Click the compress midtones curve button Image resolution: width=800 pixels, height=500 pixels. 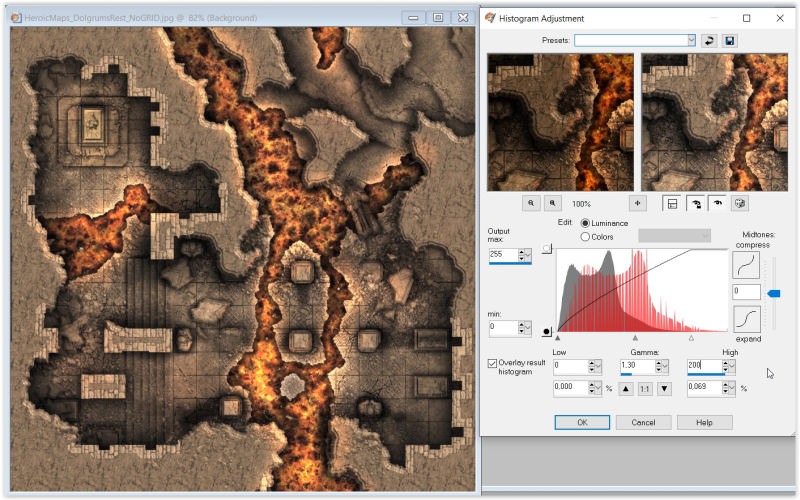tap(744, 265)
